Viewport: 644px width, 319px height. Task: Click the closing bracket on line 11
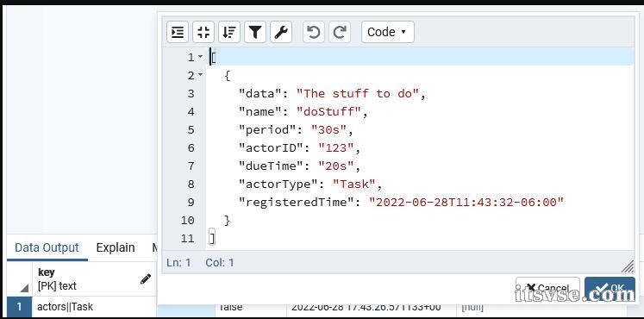tap(212, 238)
